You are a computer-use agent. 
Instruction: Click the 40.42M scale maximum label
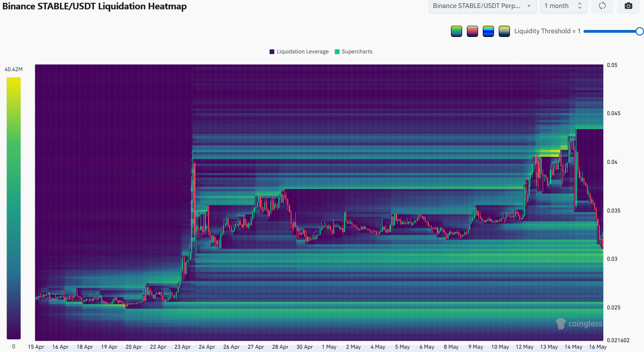point(14,69)
